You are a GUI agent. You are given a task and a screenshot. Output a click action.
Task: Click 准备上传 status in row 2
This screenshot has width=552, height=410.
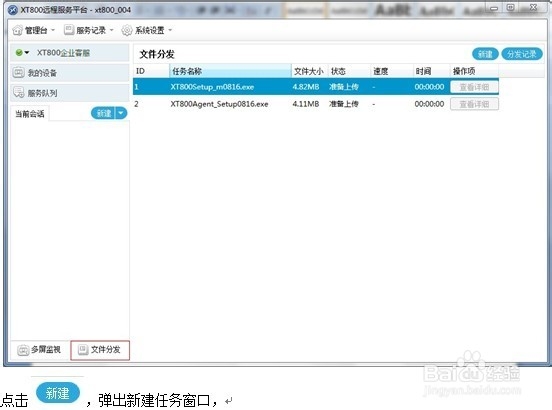pyautogui.click(x=344, y=104)
